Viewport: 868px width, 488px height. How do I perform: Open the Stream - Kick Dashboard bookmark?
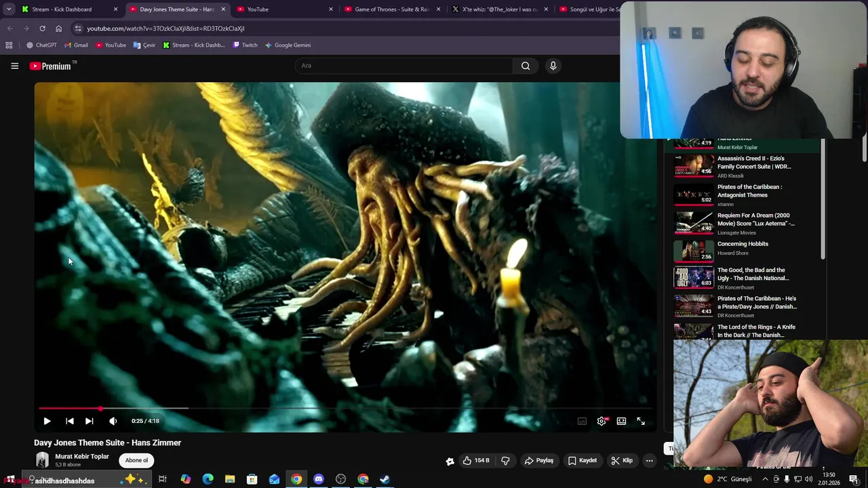point(194,45)
